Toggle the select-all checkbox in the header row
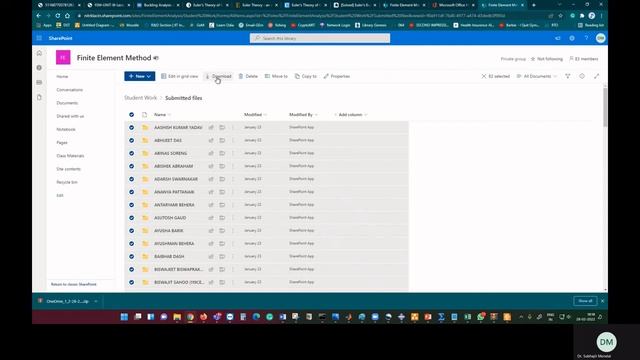The image size is (640, 360). [131, 115]
